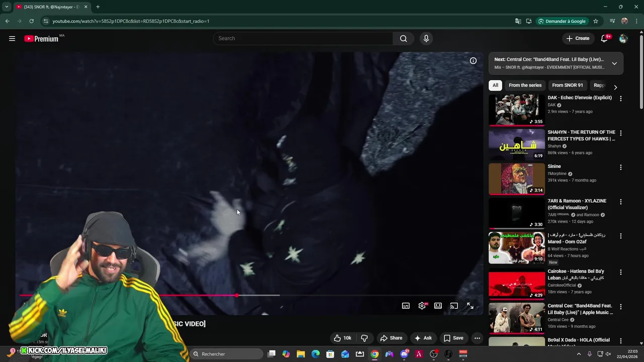
Task: View site information icon in address bar
Action: click(x=46, y=21)
